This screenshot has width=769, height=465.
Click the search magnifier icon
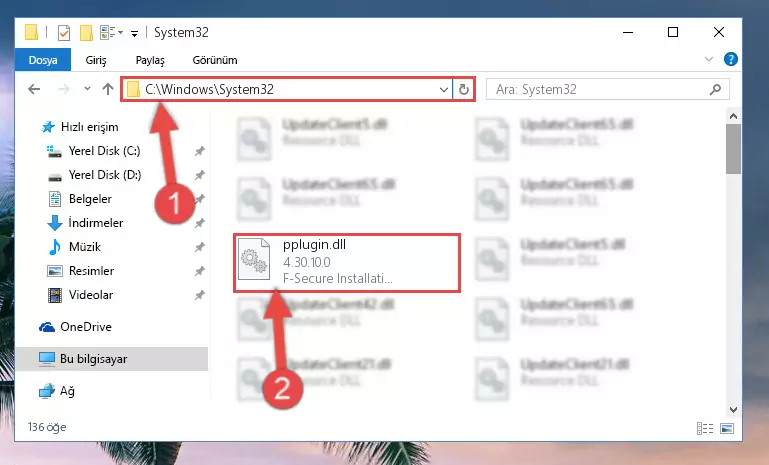click(716, 89)
